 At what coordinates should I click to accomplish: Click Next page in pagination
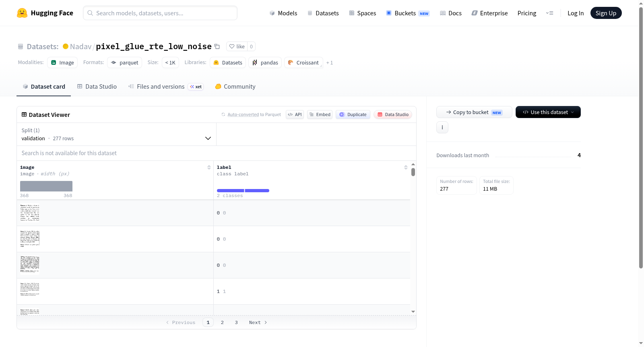click(258, 322)
